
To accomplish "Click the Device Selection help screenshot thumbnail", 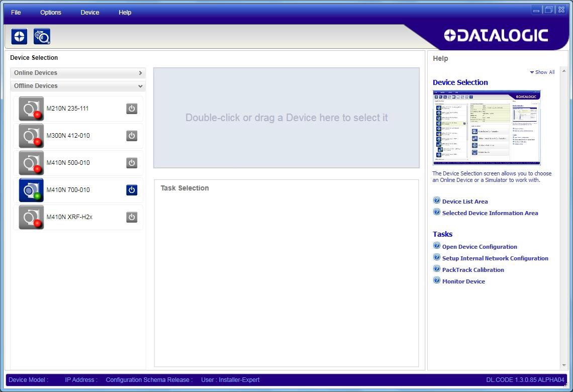I will pyautogui.click(x=487, y=128).
